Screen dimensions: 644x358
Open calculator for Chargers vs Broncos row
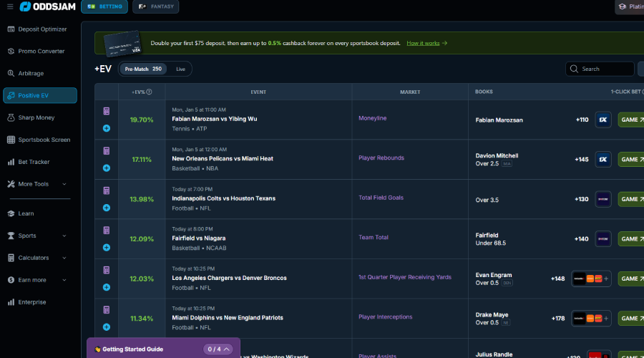coord(107,270)
